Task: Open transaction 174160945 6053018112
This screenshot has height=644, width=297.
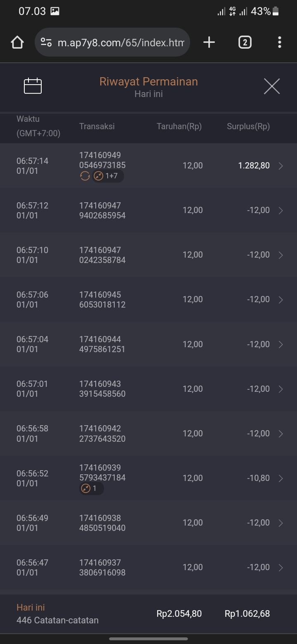Action: point(102,300)
